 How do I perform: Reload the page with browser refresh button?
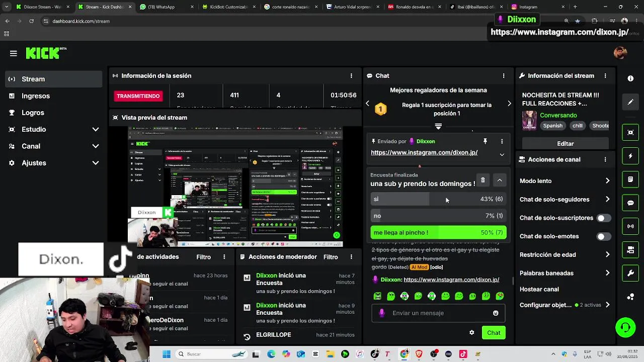point(31,21)
